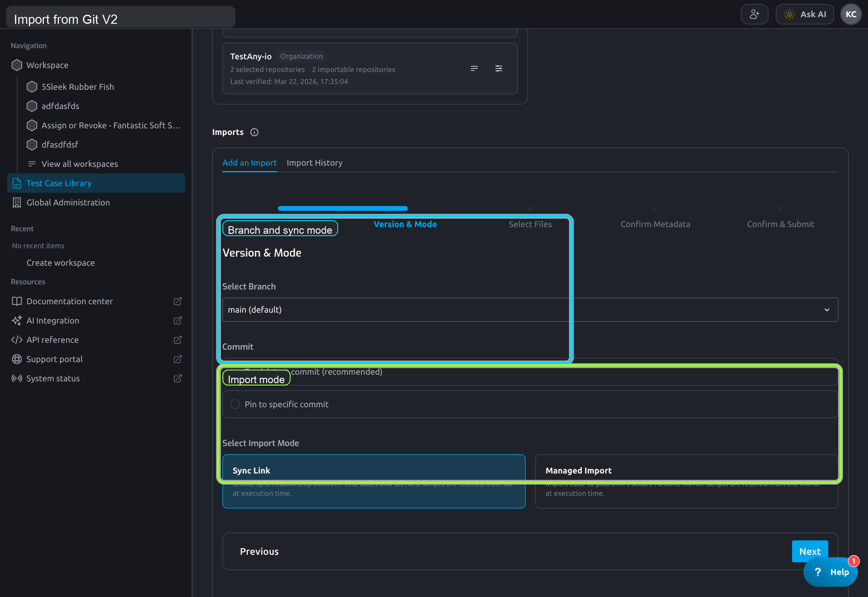The width and height of the screenshot is (868, 597).
Task: Click external link icon beside System status
Action: click(178, 378)
